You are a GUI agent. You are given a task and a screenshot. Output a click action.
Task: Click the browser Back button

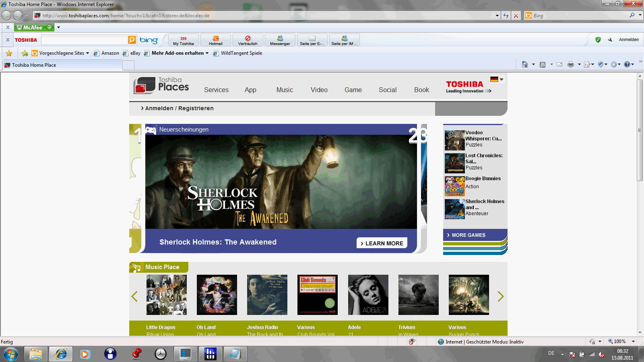tap(6, 15)
